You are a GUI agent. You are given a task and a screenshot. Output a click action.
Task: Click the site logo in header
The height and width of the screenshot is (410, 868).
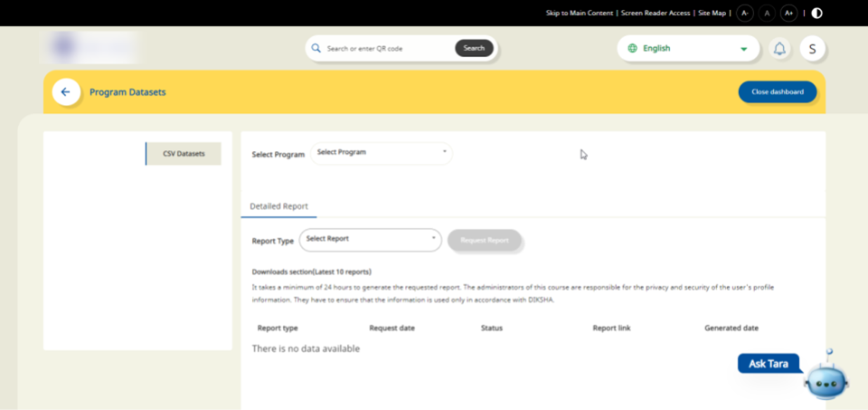(x=92, y=47)
